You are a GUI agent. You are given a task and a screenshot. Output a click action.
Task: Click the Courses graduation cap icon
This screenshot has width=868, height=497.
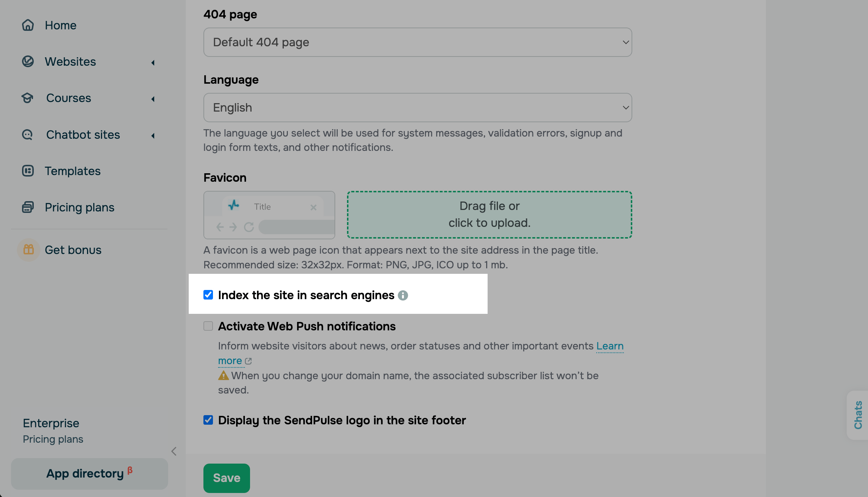coord(28,98)
